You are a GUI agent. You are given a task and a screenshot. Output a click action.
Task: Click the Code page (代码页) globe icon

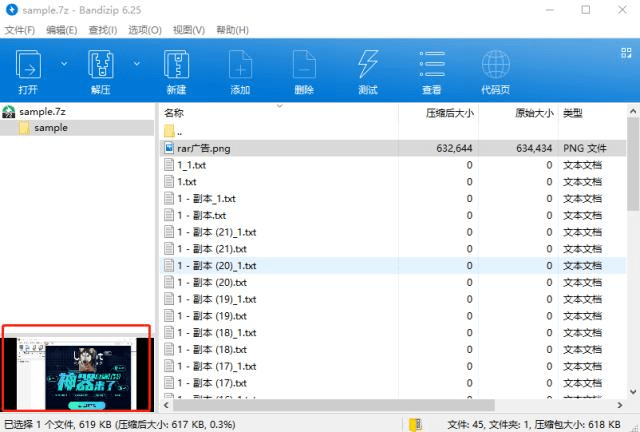496,64
